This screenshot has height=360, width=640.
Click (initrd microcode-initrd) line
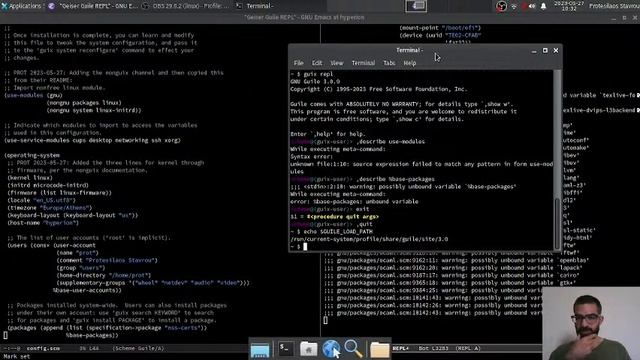(48, 185)
